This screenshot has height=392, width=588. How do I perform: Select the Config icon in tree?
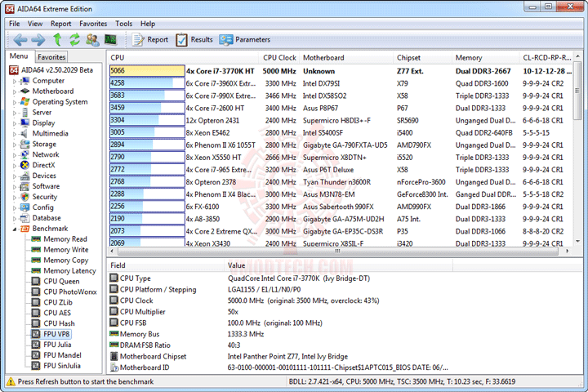[24, 207]
